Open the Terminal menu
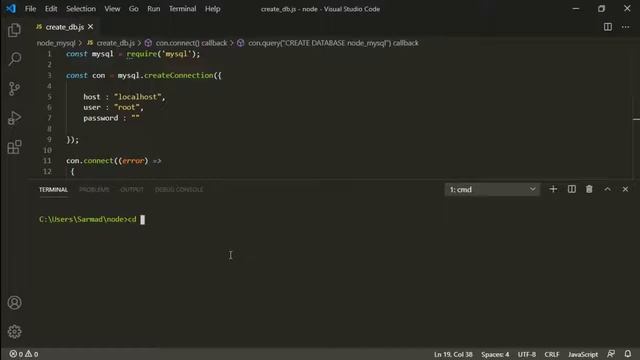640x360 pixels. (x=182, y=9)
